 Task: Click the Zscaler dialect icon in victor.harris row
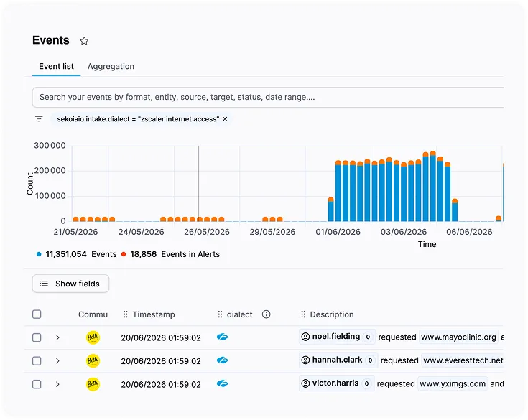coord(222,383)
